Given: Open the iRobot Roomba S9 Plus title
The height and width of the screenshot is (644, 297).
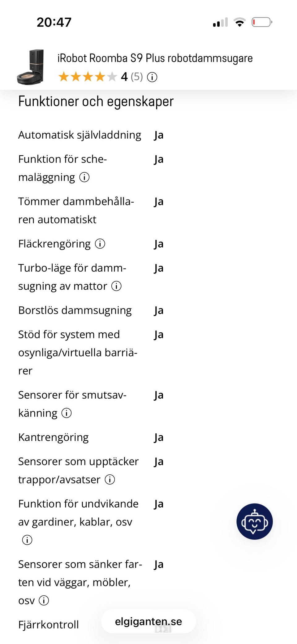Looking at the screenshot, I should point(155,58).
